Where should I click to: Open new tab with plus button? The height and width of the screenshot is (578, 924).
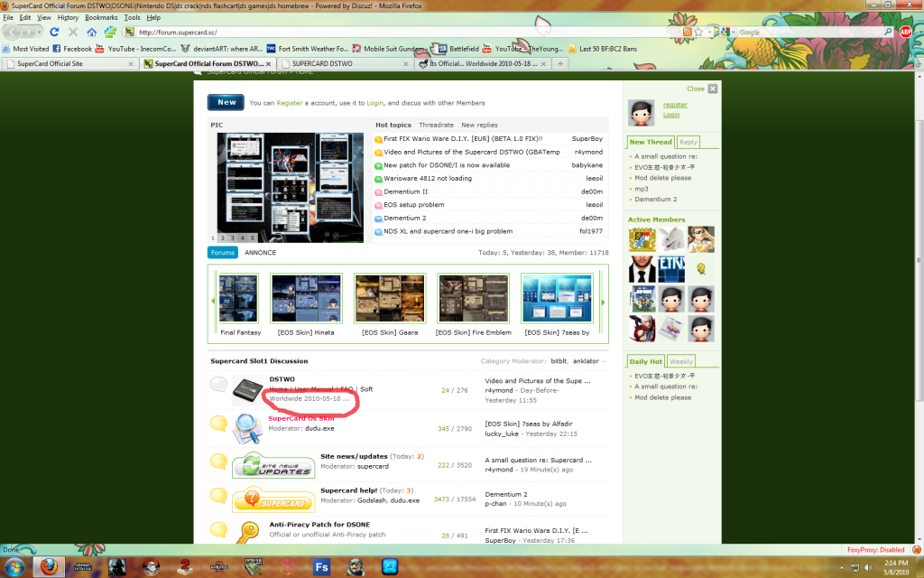point(560,64)
